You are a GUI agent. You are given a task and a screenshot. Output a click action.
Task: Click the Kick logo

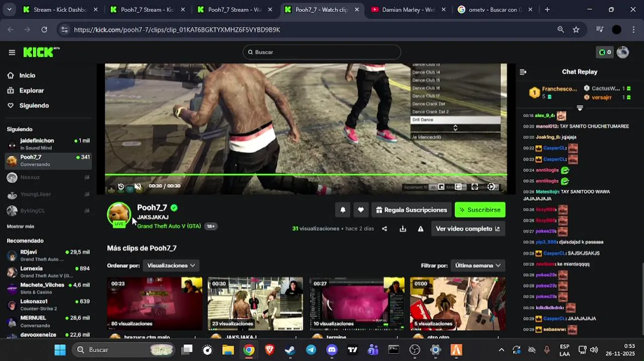coord(41,52)
